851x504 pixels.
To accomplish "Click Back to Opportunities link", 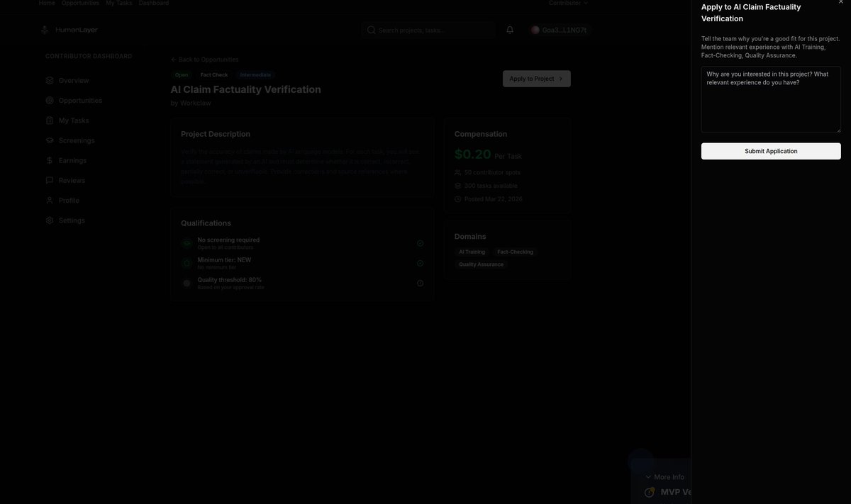I will 205,60.
